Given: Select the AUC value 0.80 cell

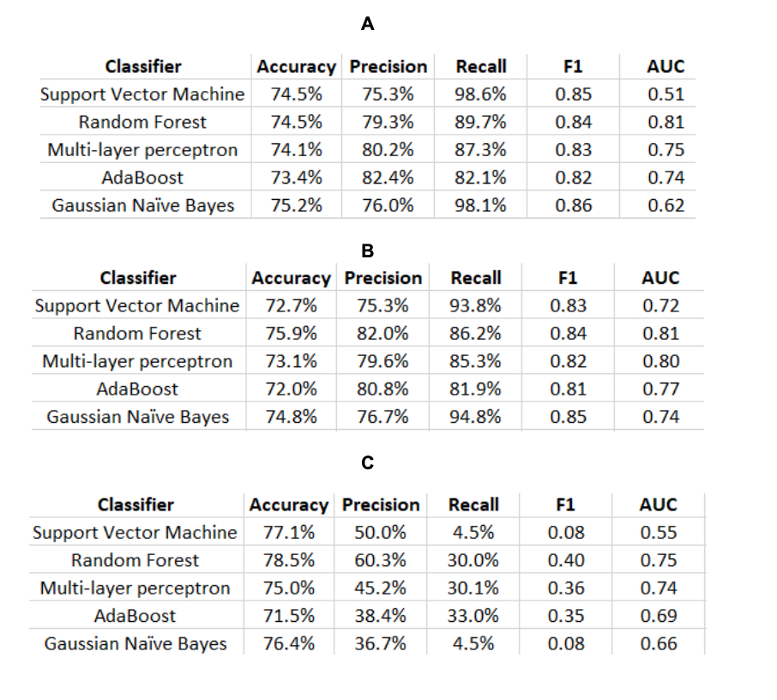Looking at the screenshot, I should (660, 361).
